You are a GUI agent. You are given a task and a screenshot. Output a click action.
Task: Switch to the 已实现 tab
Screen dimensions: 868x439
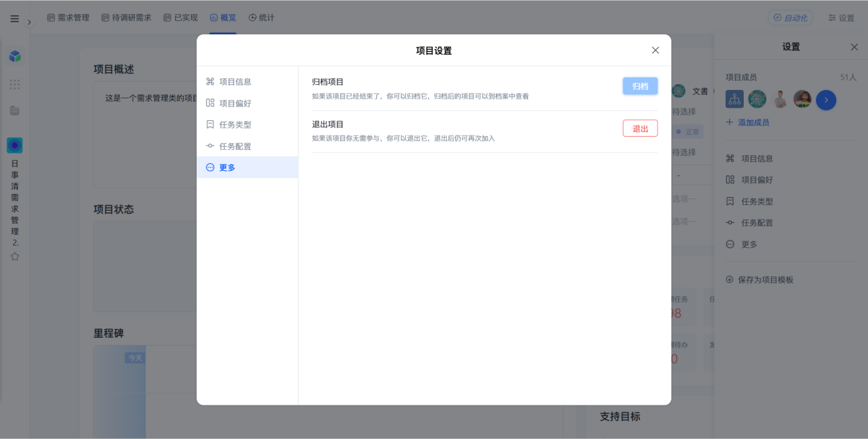tap(180, 18)
